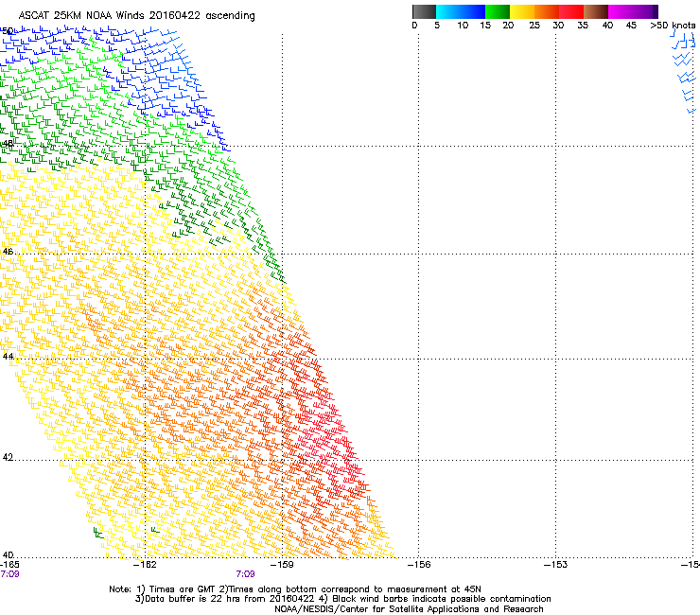The image size is (700, 615).
Task: Click the "48" latitude axis label
Action: pyautogui.click(x=8, y=144)
